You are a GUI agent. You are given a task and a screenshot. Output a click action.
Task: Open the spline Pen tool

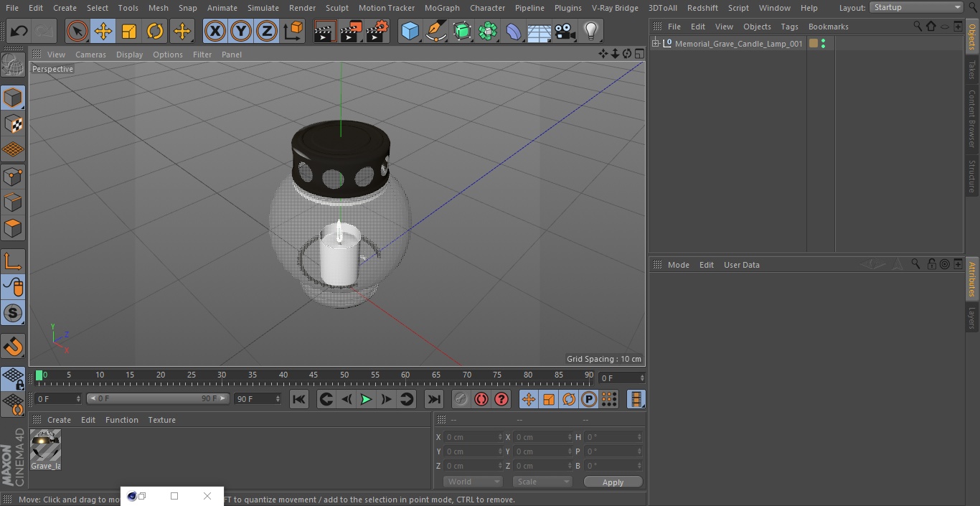(435, 31)
